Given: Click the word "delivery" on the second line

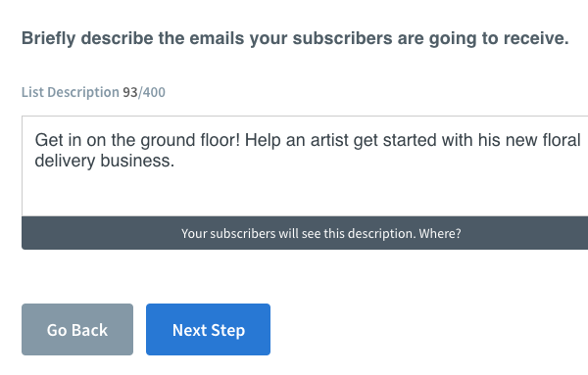Looking at the screenshot, I should 65,161.
